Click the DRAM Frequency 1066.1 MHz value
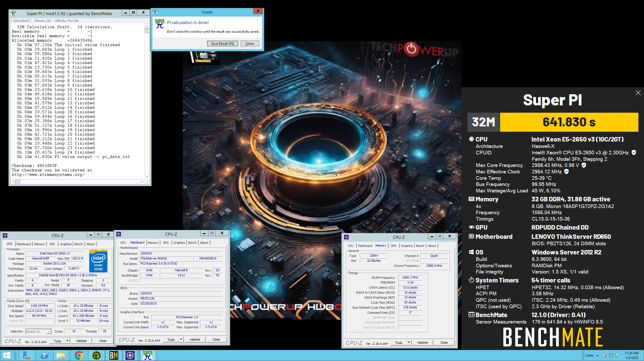The width and height of the screenshot is (644, 361). [x=410, y=277]
